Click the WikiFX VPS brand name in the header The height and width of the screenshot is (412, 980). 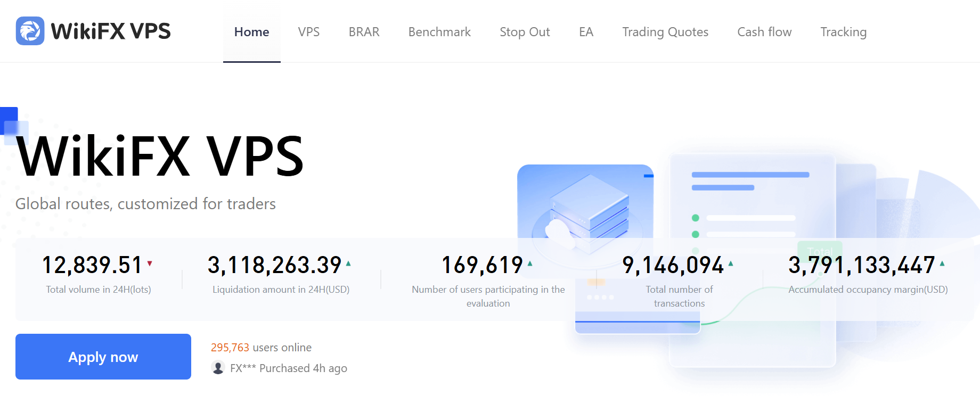tap(111, 31)
